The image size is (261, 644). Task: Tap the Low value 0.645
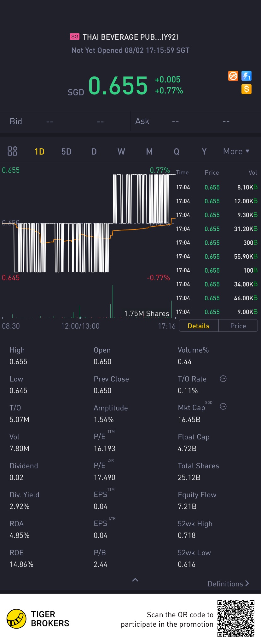(x=18, y=391)
